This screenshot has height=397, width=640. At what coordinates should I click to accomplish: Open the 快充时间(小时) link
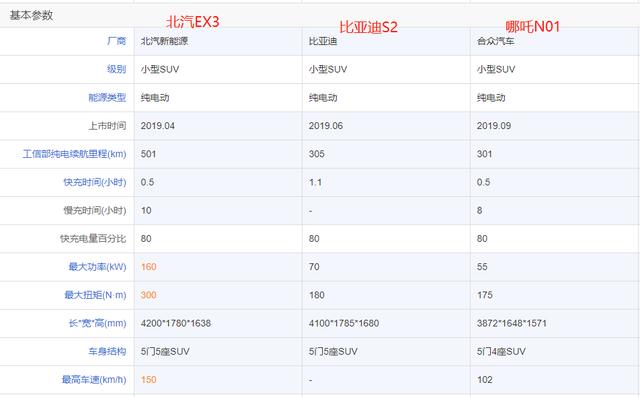click(95, 182)
